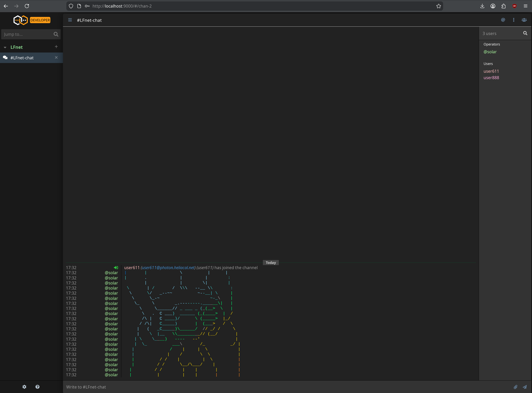The height and width of the screenshot is (393, 532).
Task: Open the channel context menu dots
Action: [x=514, y=20]
